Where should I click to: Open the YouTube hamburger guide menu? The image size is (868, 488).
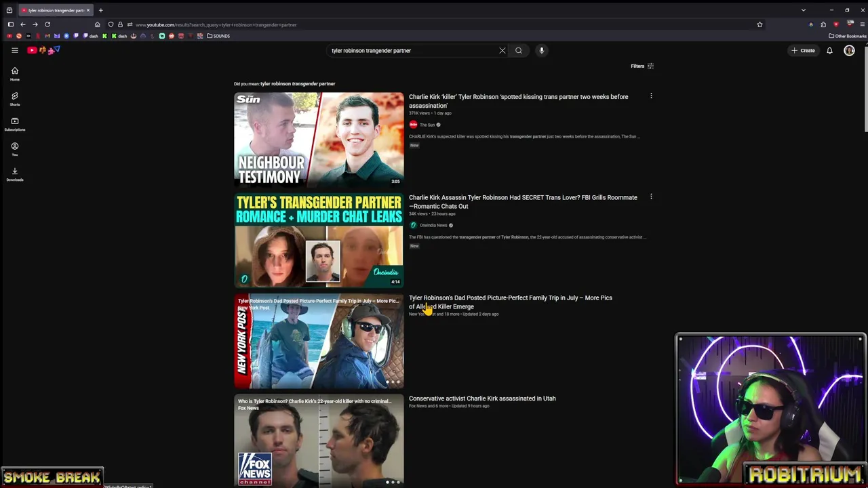tap(14, 50)
